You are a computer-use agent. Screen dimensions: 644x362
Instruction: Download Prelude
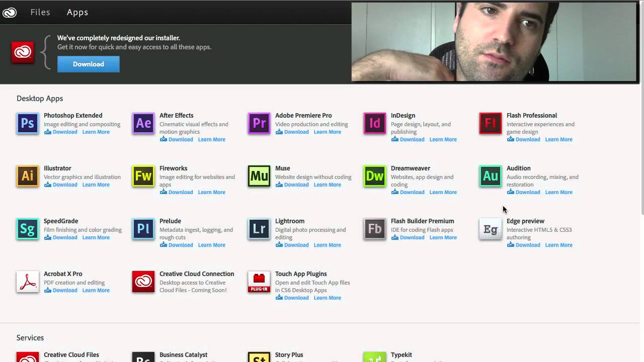coord(177,245)
